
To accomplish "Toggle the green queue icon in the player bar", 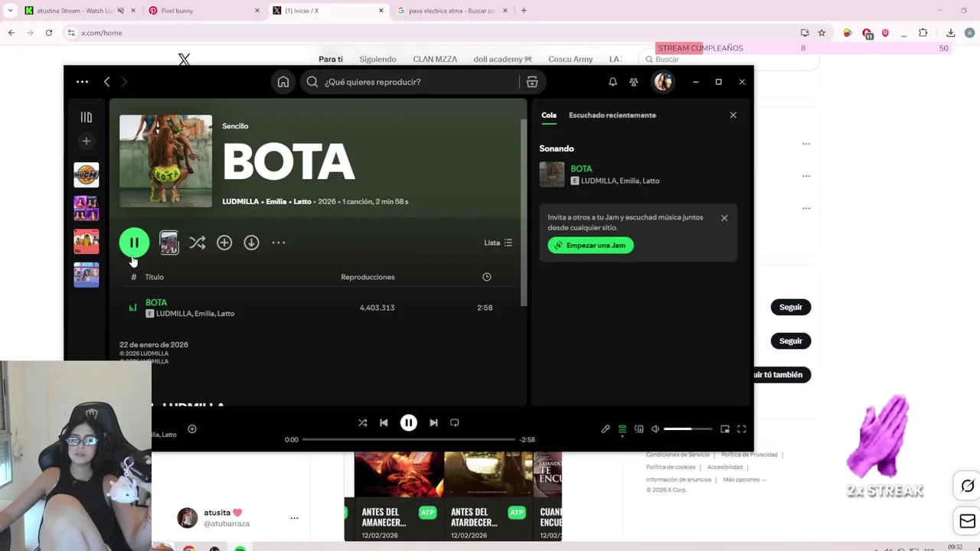I will coord(622,429).
